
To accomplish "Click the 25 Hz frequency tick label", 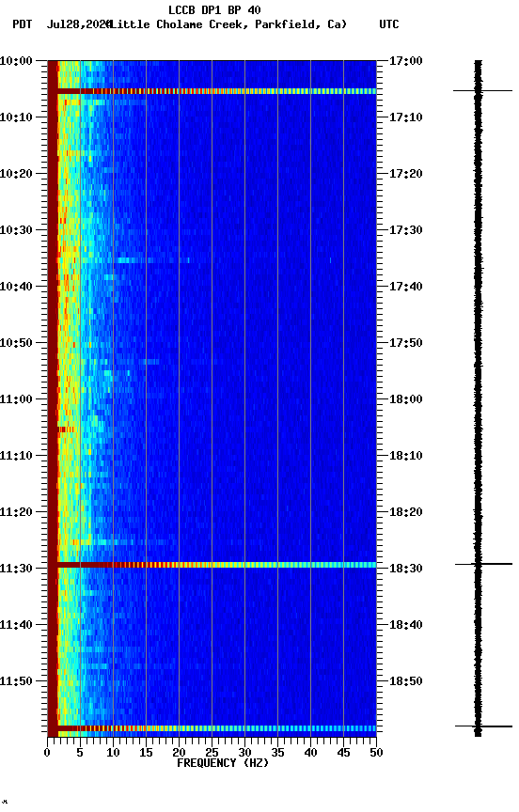I will click(212, 753).
